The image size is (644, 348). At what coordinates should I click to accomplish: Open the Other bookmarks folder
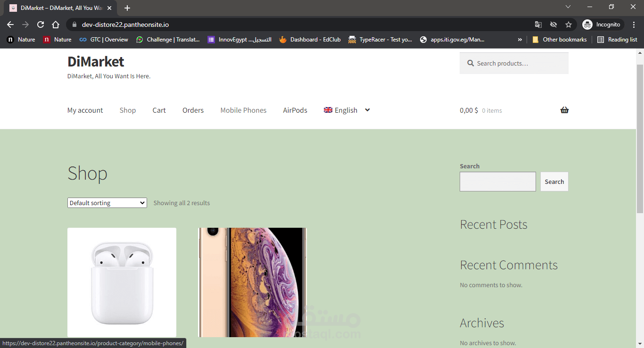(x=559, y=40)
